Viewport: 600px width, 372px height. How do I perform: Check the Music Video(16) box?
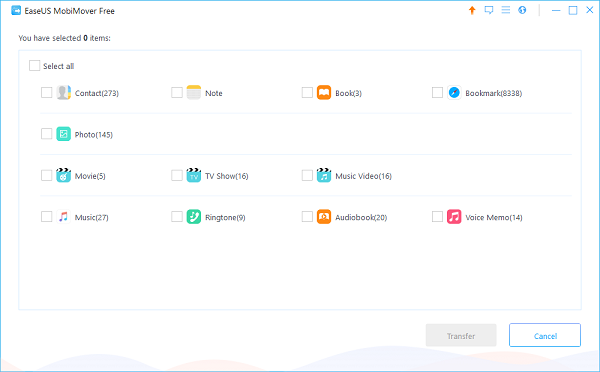[307, 175]
